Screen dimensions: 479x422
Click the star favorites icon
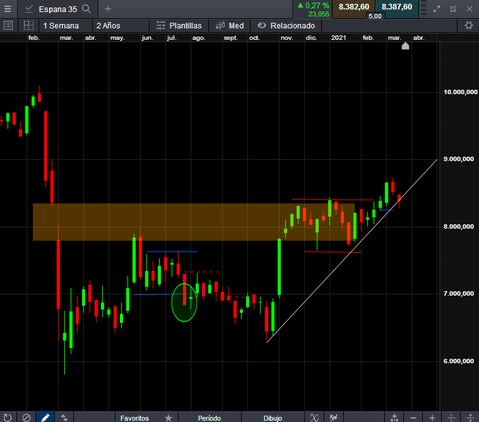[x=169, y=418]
